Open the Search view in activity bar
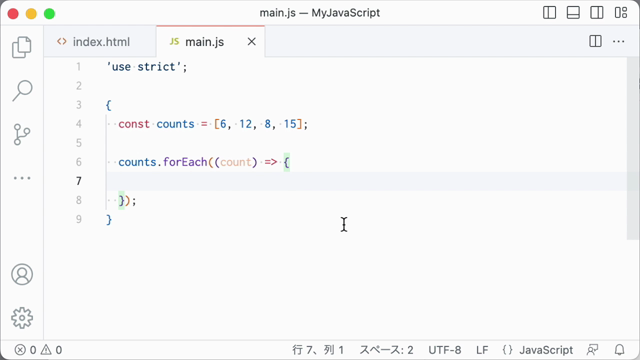Screen dimensions: 640x360 (22, 90)
